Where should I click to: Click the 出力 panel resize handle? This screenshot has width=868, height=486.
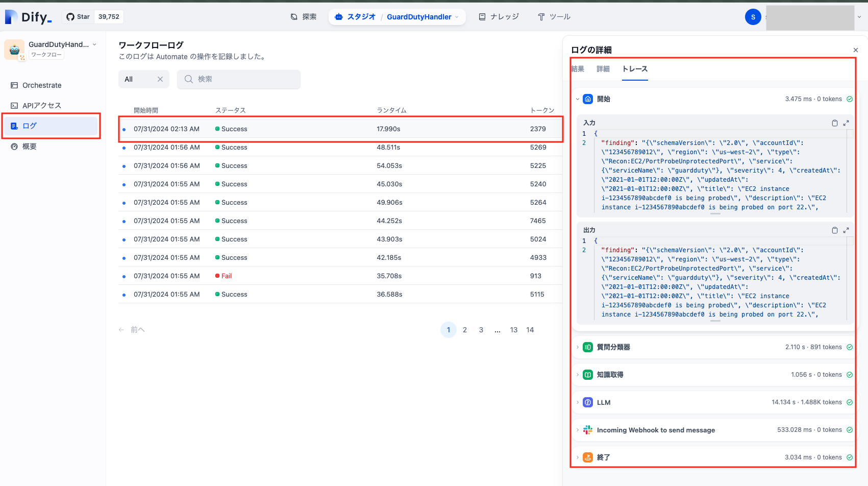tap(715, 321)
